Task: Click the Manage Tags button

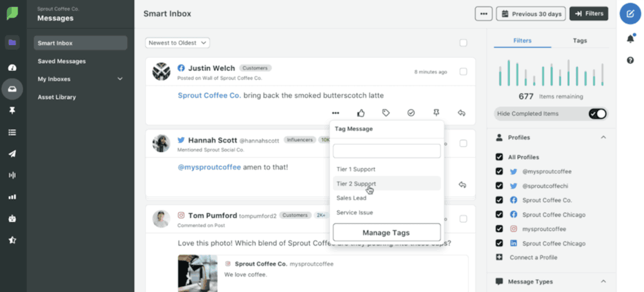Action: coord(386,232)
